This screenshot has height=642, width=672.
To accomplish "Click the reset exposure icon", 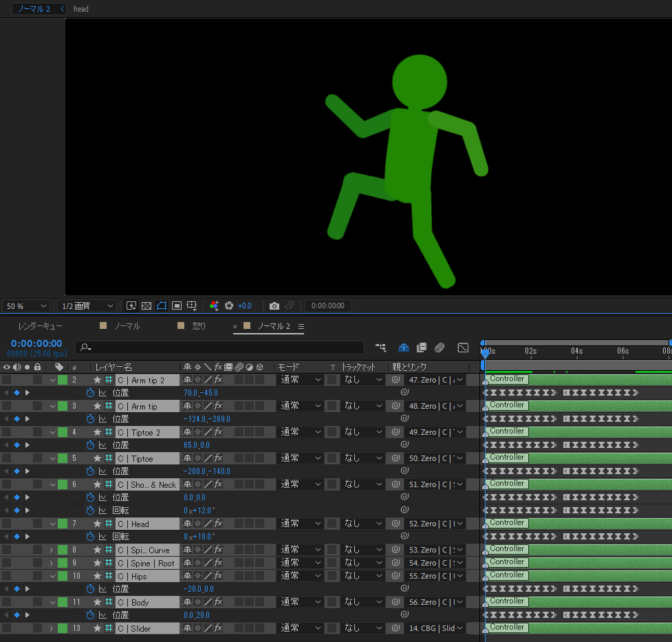I will (x=229, y=306).
